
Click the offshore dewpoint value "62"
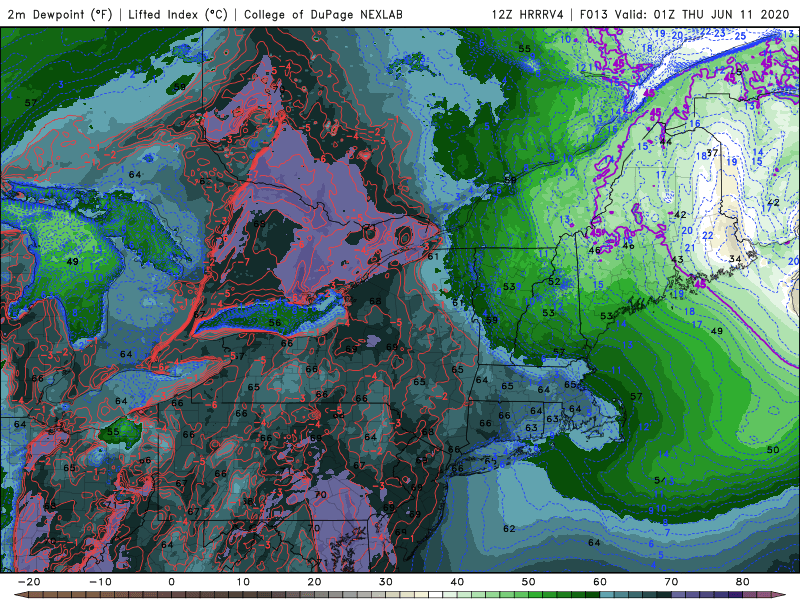[509, 529]
